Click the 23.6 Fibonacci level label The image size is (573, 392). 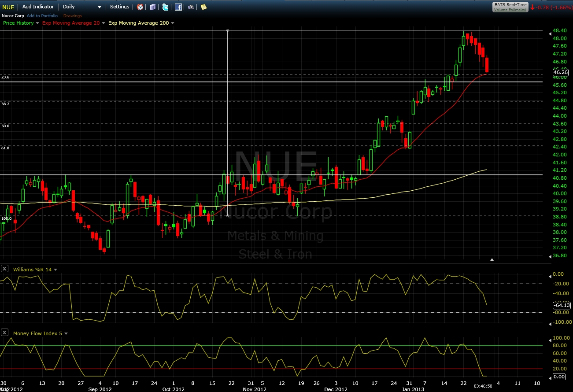click(5, 77)
